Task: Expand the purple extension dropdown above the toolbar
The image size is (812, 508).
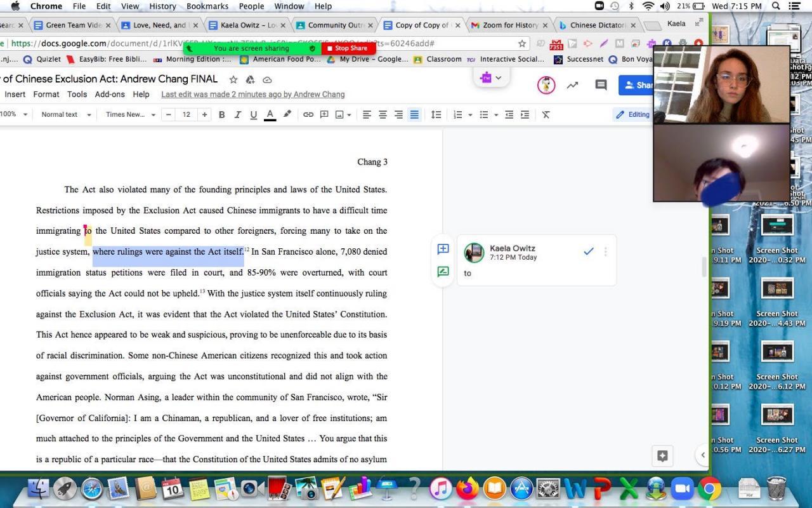Action: click(491, 77)
